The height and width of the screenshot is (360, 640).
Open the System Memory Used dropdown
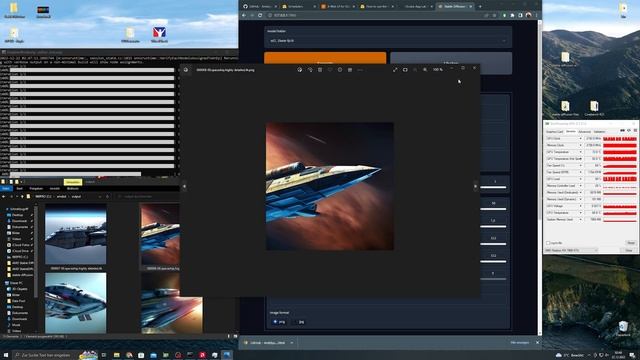(580, 220)
